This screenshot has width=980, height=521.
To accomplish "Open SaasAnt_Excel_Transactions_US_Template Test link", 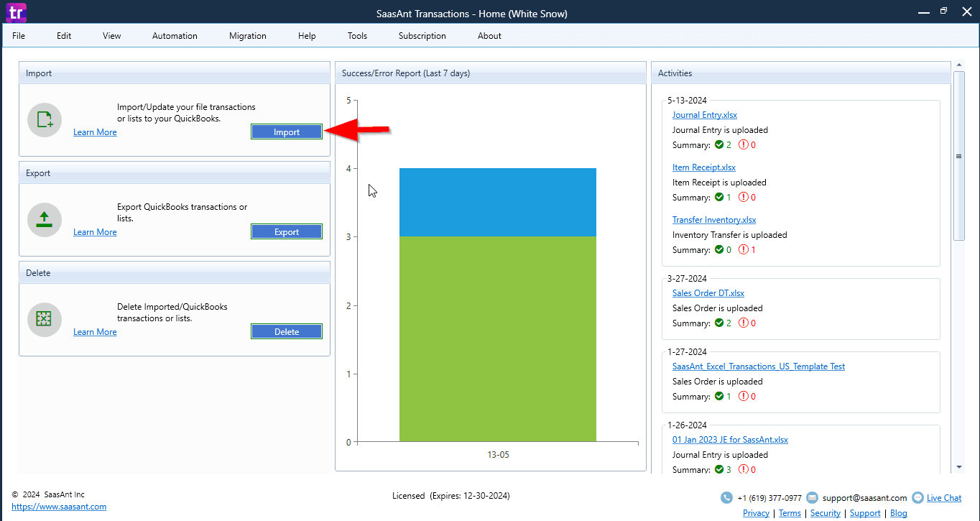I will pyautogui.click(x=759, y=366).
